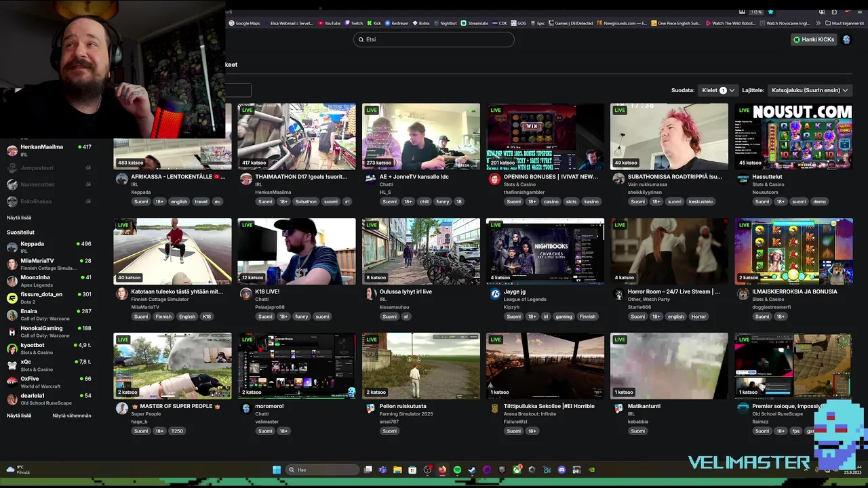Click the Subathon tag on THAIMAATHON stream
The image size is (868, 488).
pos(306,201)
